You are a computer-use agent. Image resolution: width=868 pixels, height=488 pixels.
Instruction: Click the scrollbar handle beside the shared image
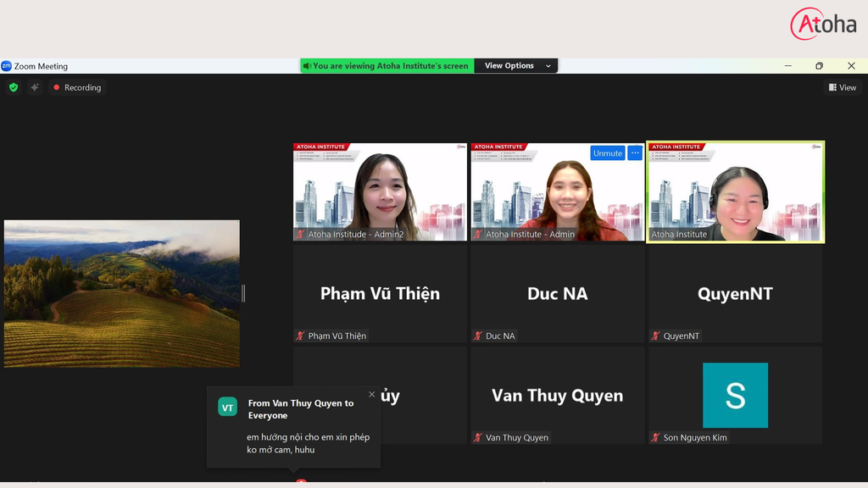(x=244, y=292)
